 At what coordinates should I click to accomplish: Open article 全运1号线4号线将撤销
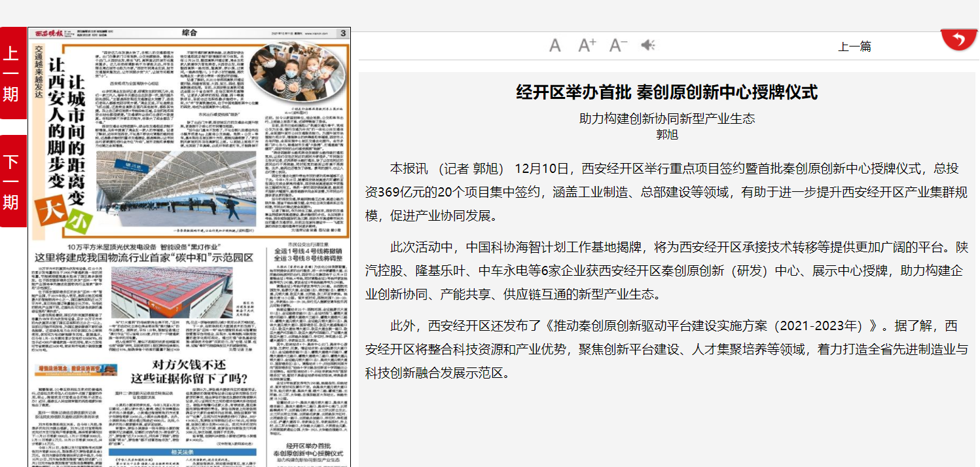tap(308, 252)
